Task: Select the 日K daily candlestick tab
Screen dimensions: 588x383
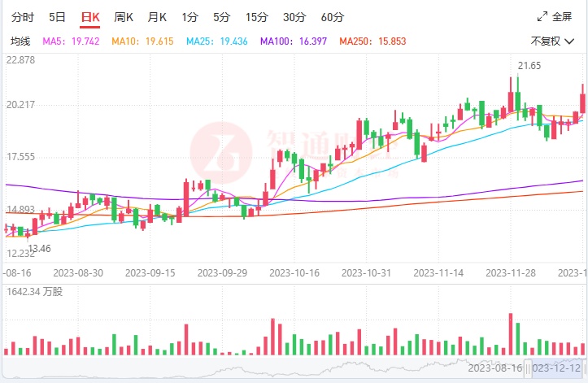Action: pos(90,16)
